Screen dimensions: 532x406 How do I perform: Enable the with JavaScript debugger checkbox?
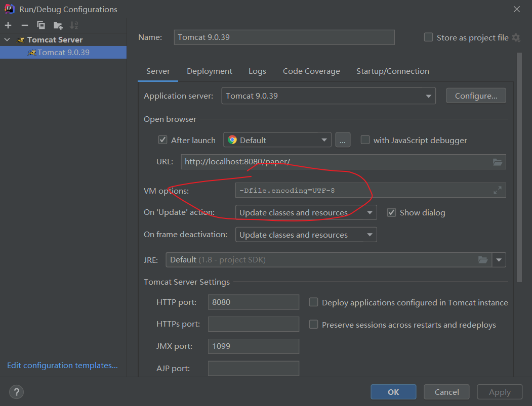click(365, 140)
